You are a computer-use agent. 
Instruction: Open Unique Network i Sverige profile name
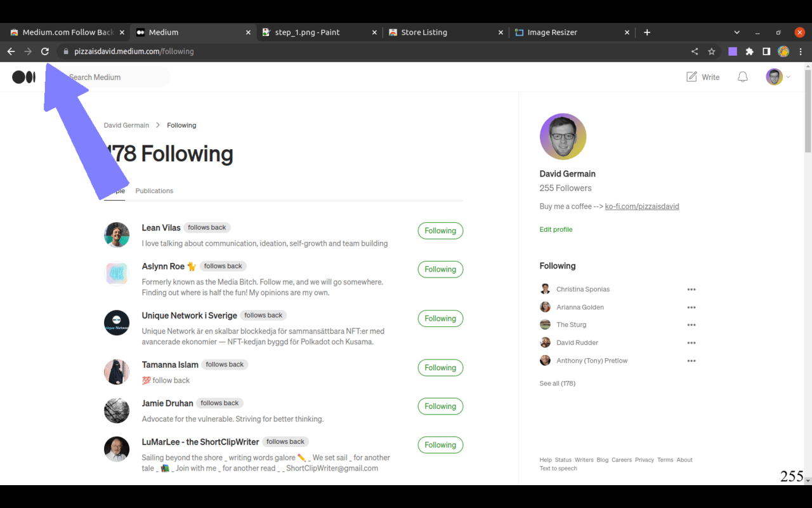[x=190, y=316]
